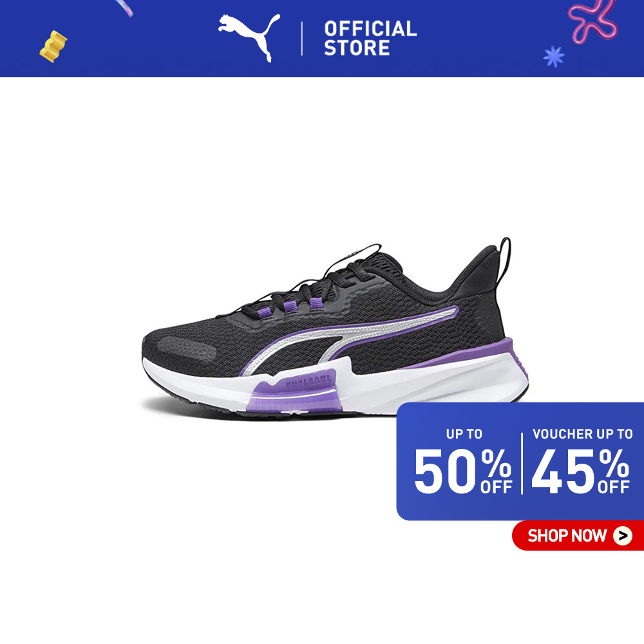
Task: Click the UP TO label in banner
Action: tap(464, 433)
